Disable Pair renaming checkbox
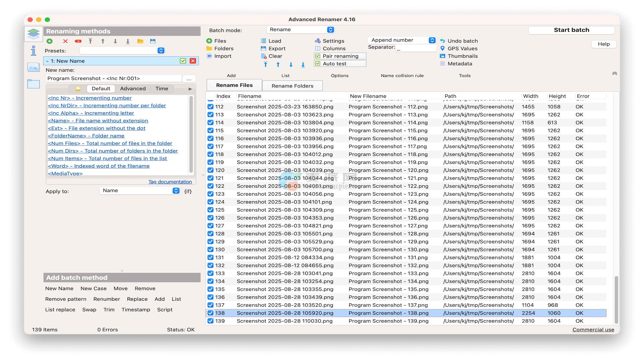This screenshot has width=644, height=362. pyautogui.click(x=318, y=56)
